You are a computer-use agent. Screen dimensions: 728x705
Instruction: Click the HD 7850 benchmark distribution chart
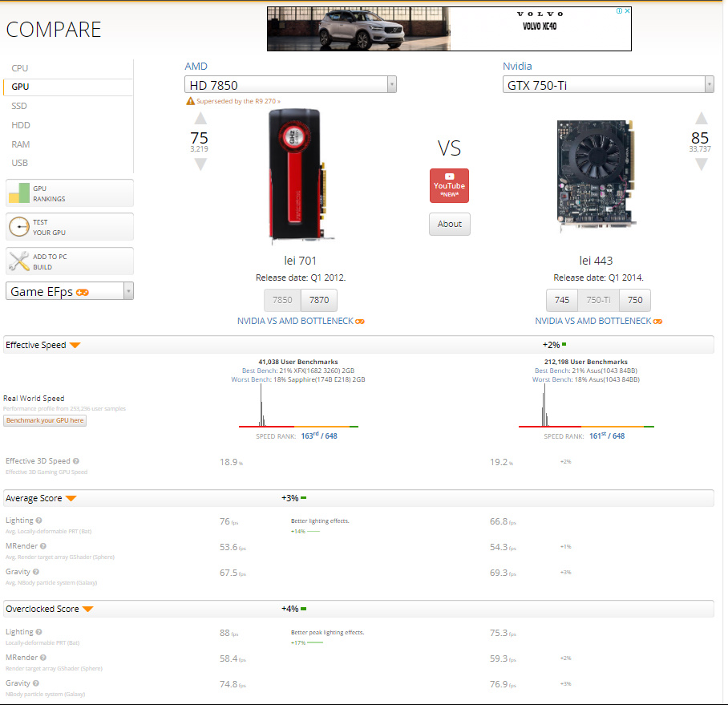298,406
